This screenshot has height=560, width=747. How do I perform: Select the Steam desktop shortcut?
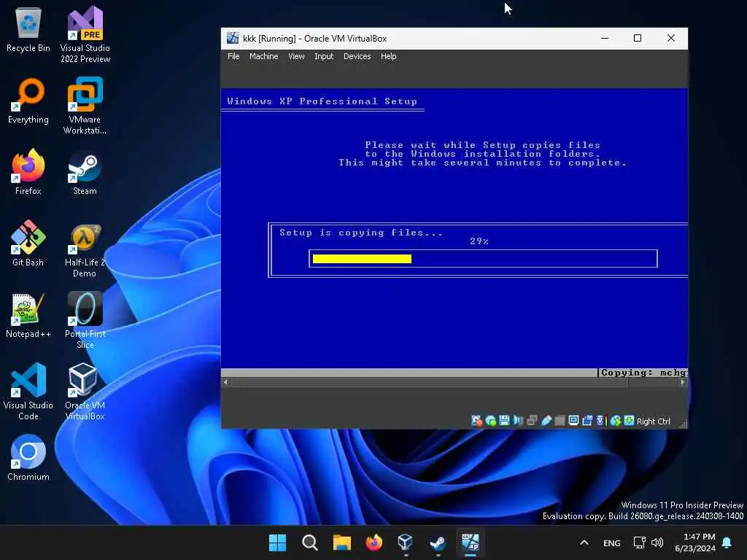click(85, 172)
